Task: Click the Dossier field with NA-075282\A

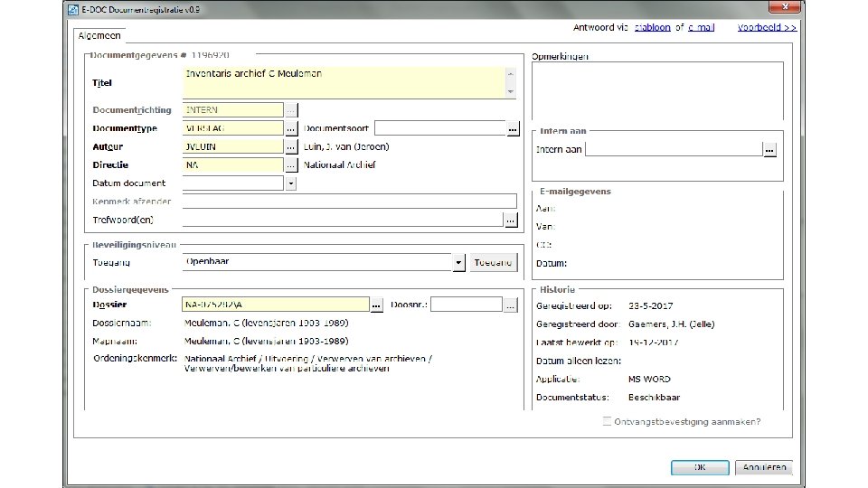Action: coord(276,305)
